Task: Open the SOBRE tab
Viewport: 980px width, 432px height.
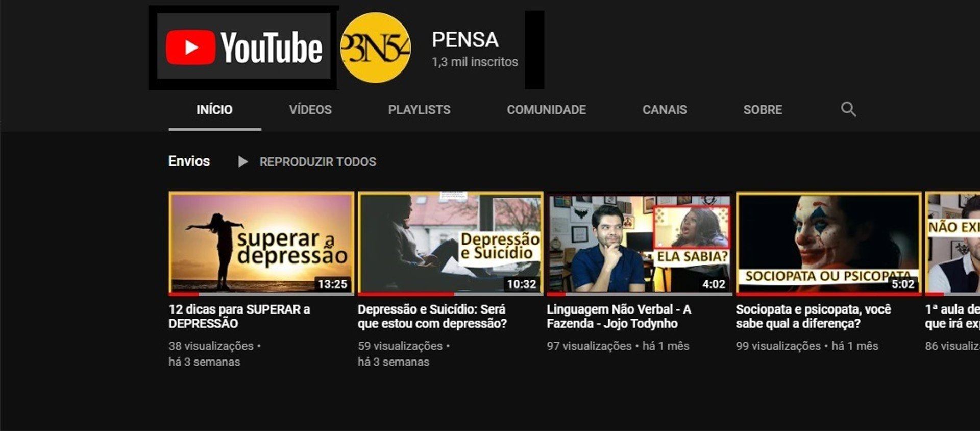Action: 763,109
